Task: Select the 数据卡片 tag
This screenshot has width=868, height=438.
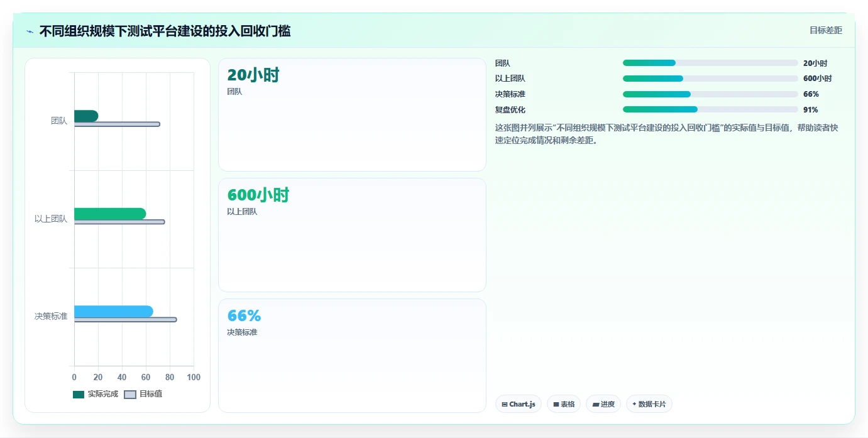Action: click(x=649, y=404)
